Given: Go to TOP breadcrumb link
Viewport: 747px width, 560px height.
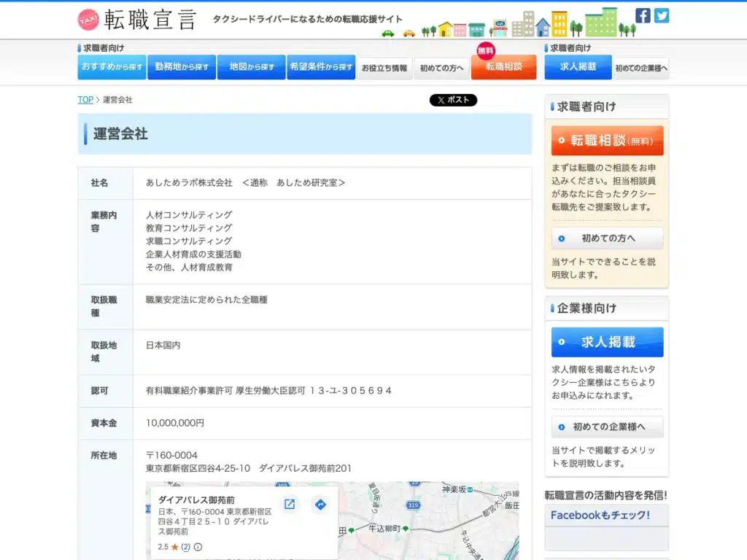Looking at the screenshot, I should click(x=86, y=99).
